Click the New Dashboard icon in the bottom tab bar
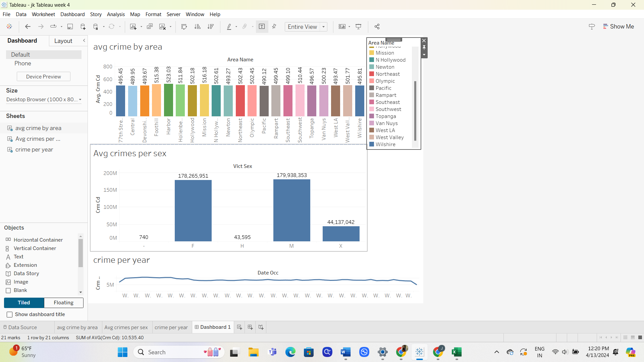 (250, 327)
